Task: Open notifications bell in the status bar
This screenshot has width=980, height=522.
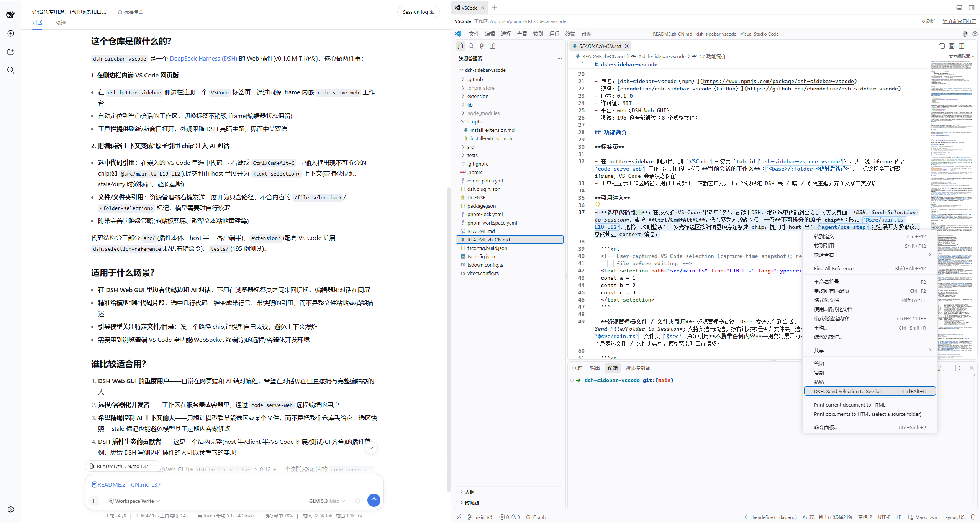Action: pos(973,517)
